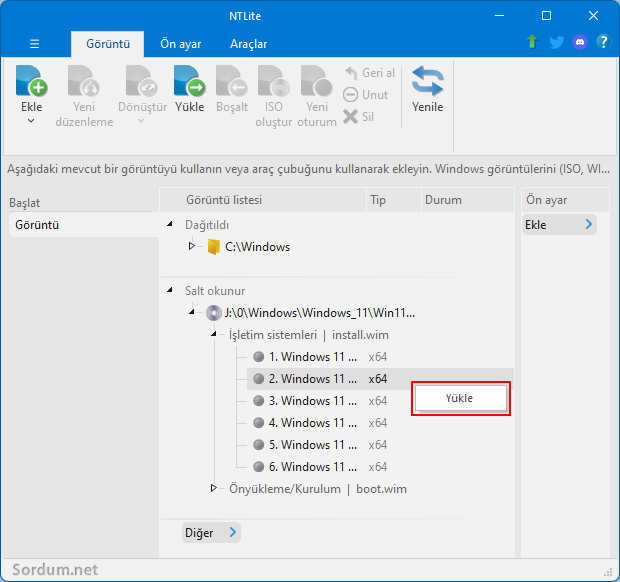Click the Görüntü listesi column header
620x582 pixels.
(x=263, y=200)
